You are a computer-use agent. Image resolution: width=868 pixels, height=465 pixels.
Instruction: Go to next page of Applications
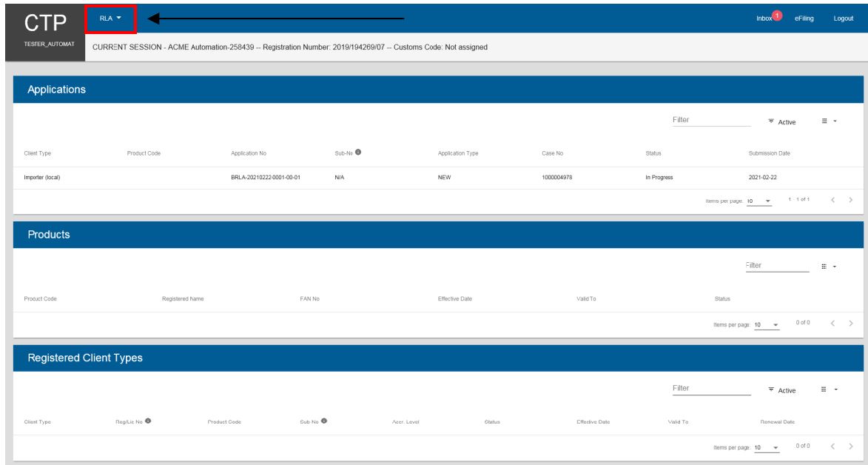(x=851, y=200)
